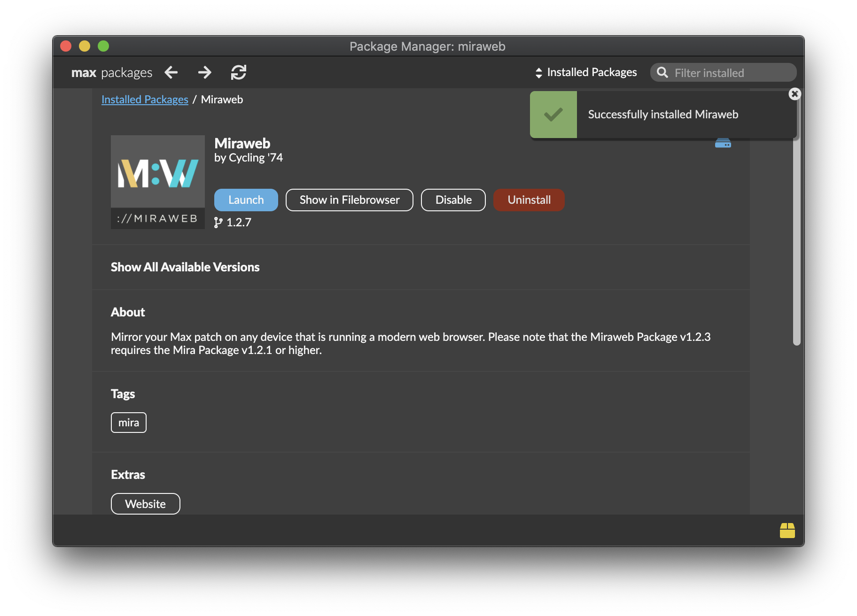Uninstall the Miraweb package
The height and width of the screenshot is (616, 857).
click(x=529, y=200)
